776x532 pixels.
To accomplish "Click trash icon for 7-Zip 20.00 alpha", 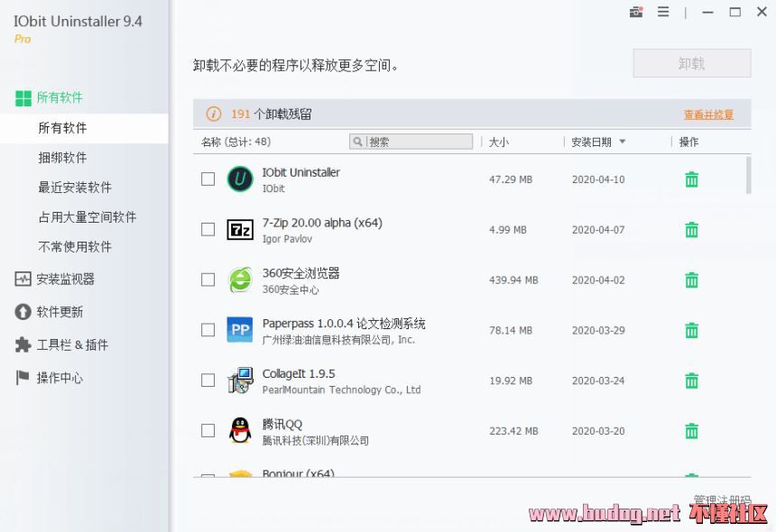I will coord(691,229).
